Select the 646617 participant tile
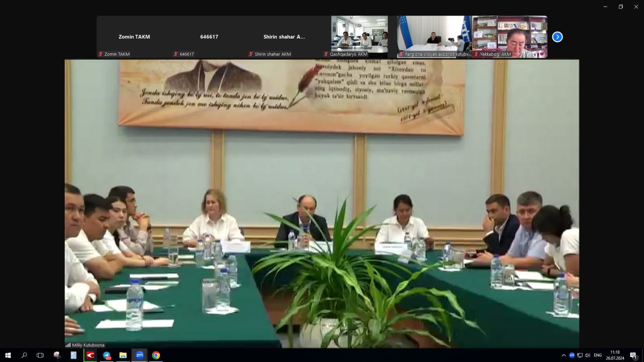 click(209, 37)
